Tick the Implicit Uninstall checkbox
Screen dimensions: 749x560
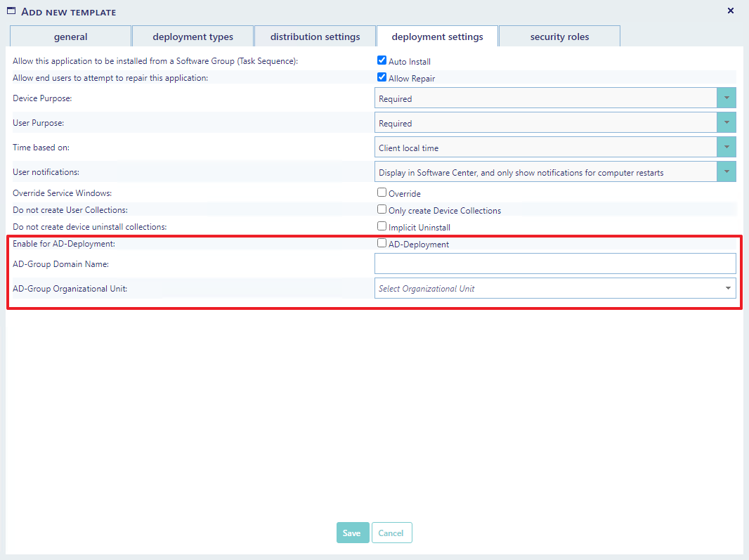(382, 226)
